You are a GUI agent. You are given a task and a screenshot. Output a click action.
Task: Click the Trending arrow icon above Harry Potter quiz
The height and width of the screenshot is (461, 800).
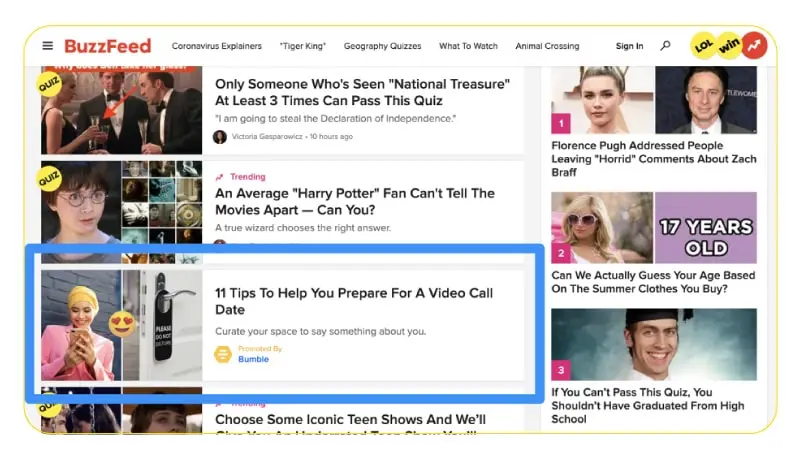pos(219,177)
